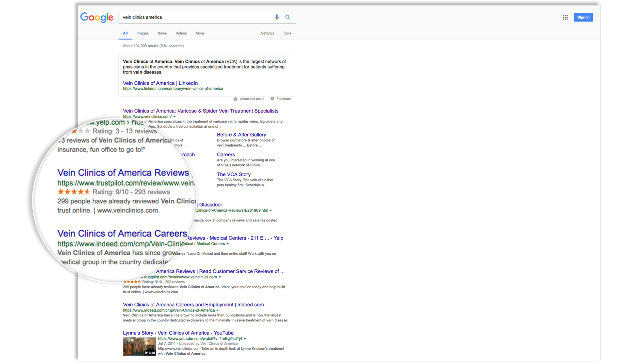Open search Tools

pos(287,33)
